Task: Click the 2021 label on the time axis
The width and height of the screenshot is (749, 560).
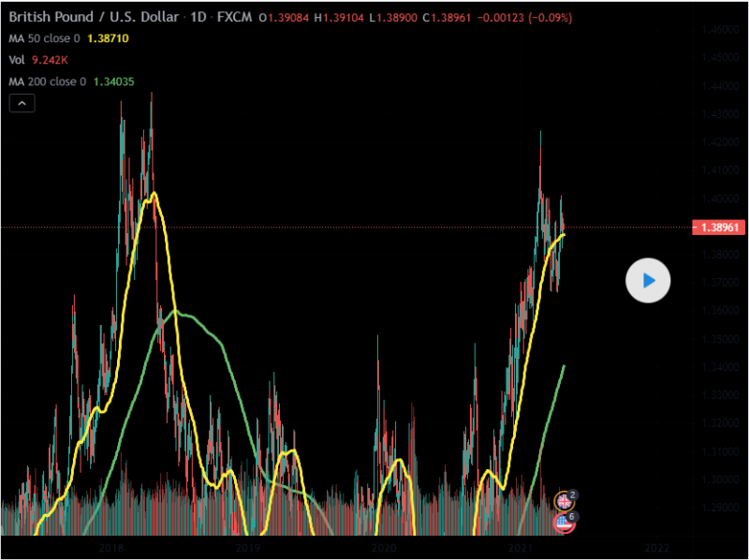Action: [x=521, y=547]
